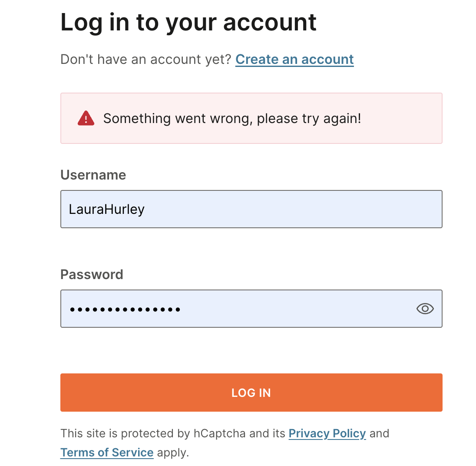Click the masked password dots
The height and width of the screenshot is (466, 476).
tap(125, 309)
